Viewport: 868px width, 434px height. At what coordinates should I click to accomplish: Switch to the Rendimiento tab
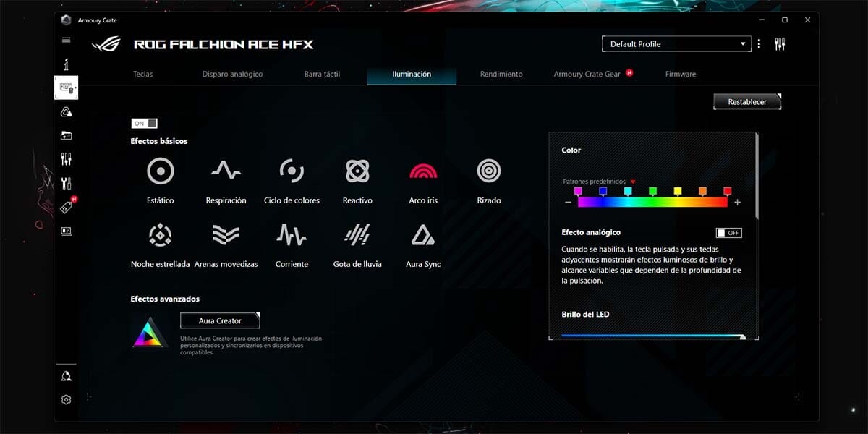click(x=501, y=74)
